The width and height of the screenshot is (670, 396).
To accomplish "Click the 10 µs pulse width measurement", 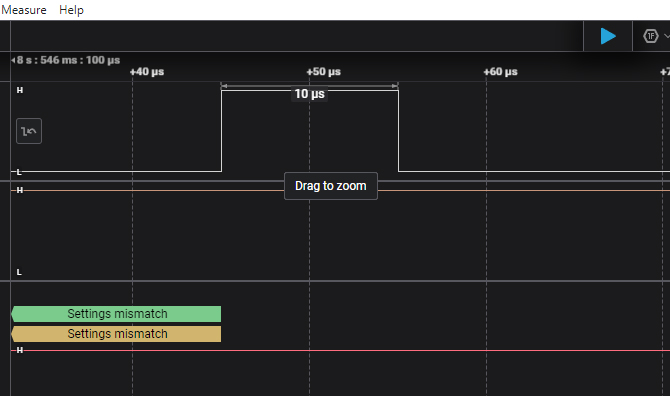I will coord(309,94).
